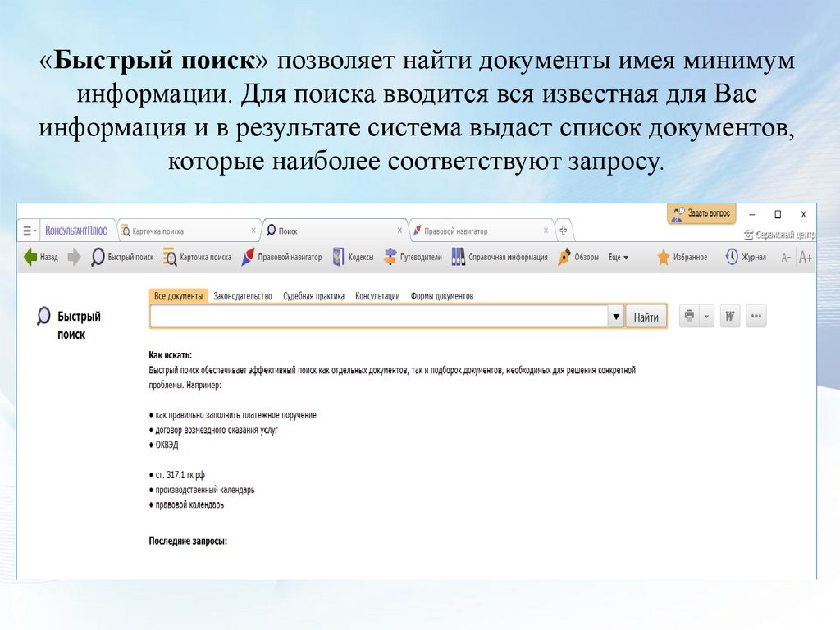This screenshot has height=630, width=840.
Task: Close the Карточка поиска tab
Action: point(253,231)
